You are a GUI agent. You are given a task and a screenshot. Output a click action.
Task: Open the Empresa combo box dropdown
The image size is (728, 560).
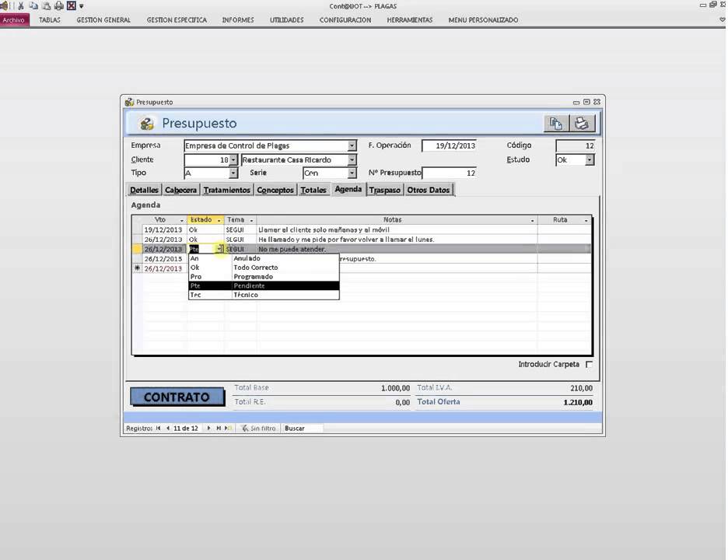click(352, 145)
